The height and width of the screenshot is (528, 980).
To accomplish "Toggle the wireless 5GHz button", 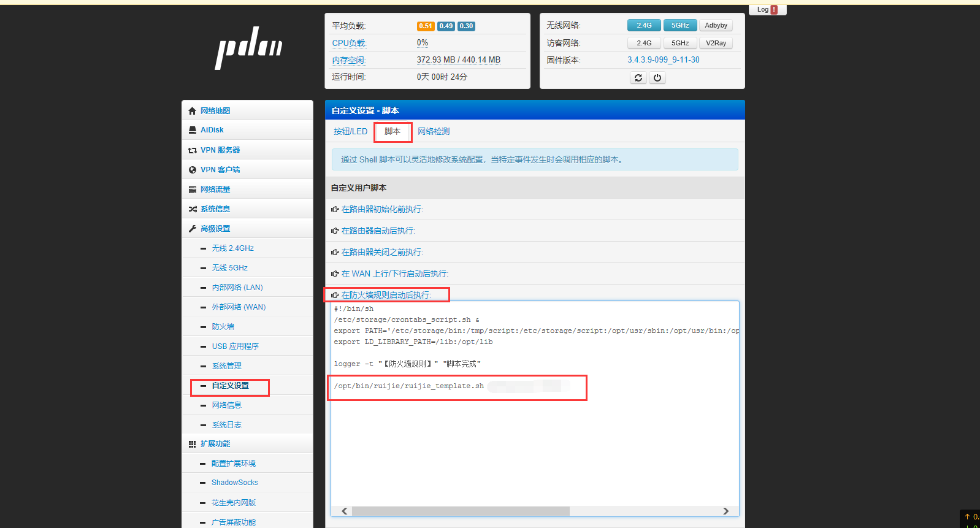I will coord(680,26).
